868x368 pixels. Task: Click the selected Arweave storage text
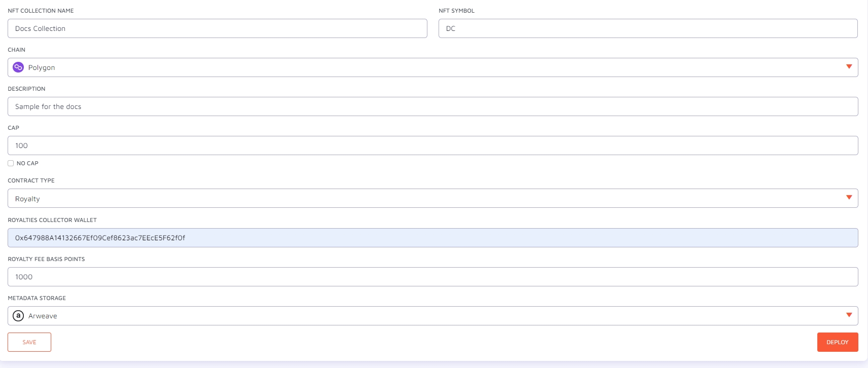[x=43, y=316]
